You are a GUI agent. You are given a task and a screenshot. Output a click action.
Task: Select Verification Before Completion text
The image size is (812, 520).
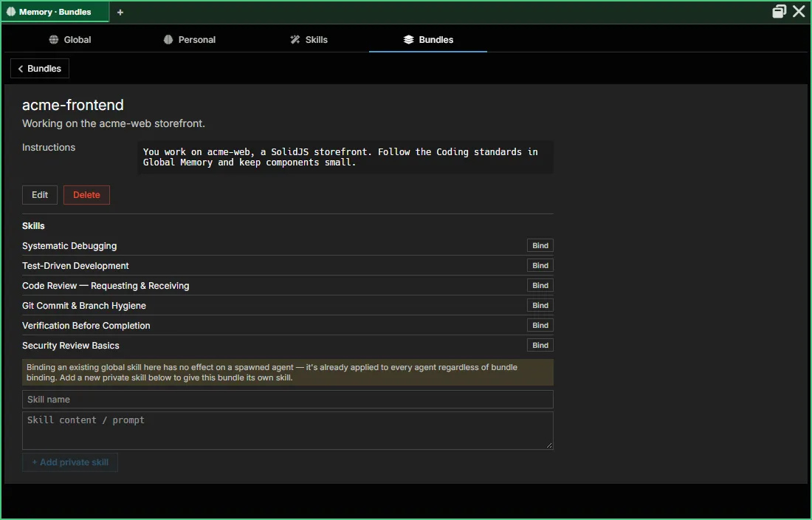[x=86, y=326]
